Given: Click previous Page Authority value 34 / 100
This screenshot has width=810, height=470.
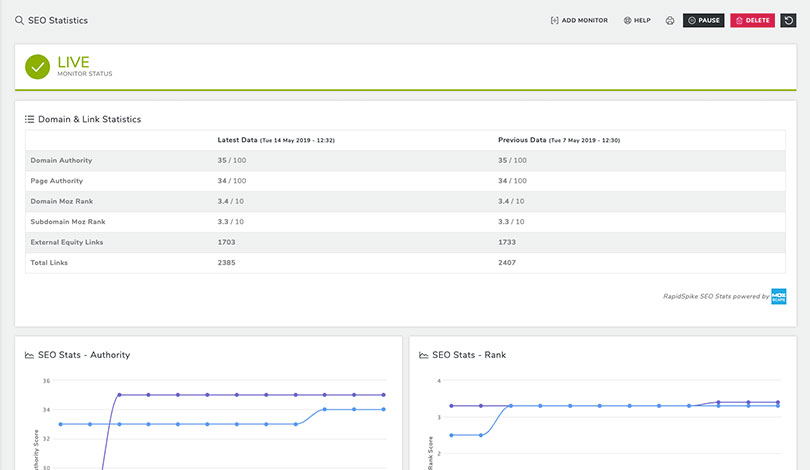Looking at the screenshot, I should pyautogui.click(x=512, y=181).
